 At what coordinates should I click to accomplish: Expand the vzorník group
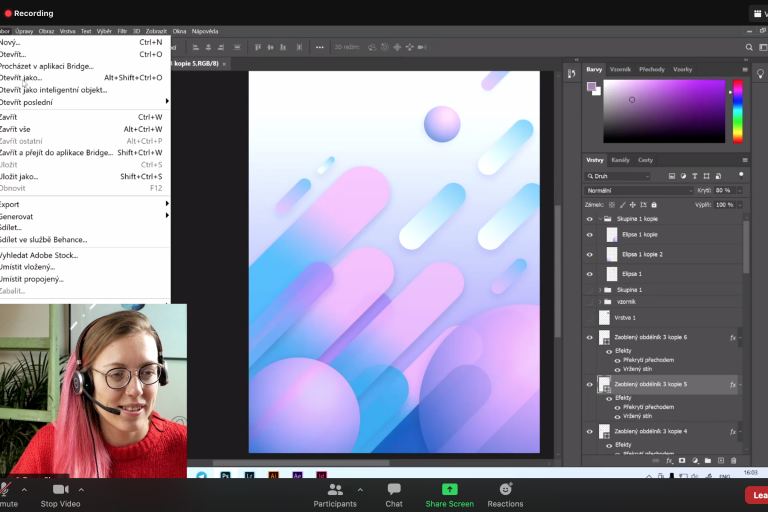point(600,301)
